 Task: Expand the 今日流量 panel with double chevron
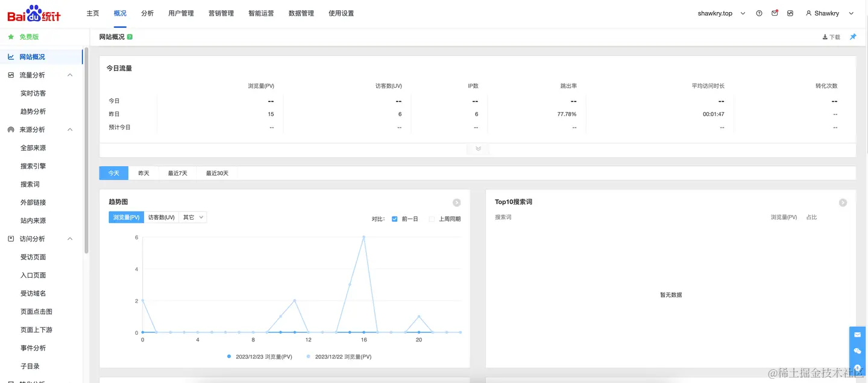point(478,148)
